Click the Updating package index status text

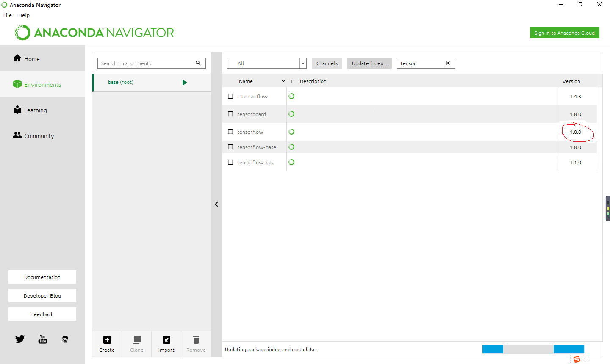pyautogui.click(x=272, y=350)
